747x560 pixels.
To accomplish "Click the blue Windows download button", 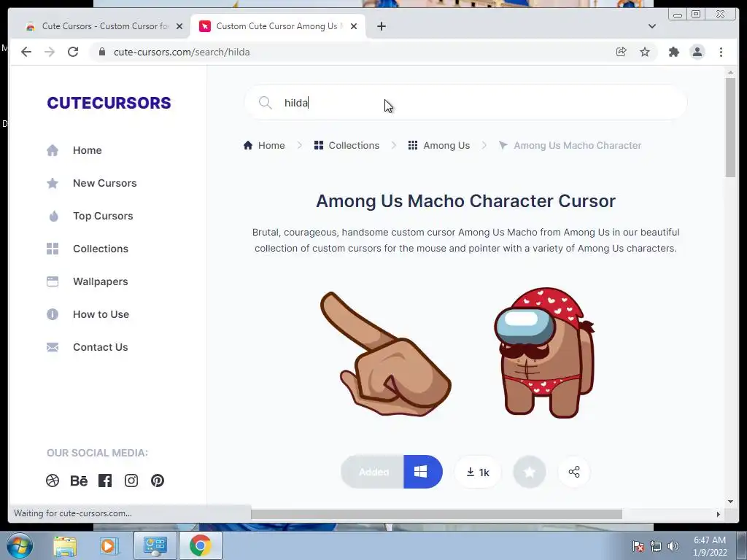I will (422, 472).
